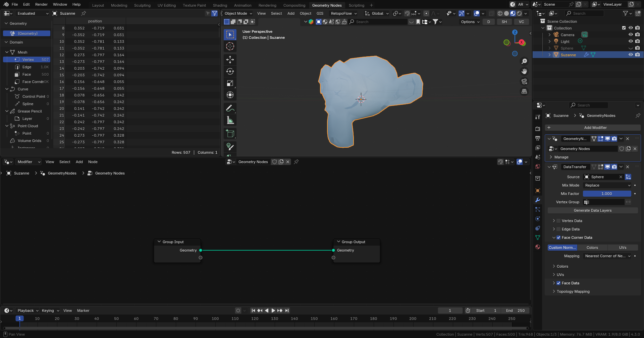Expand the Manage section
The width and height of the screenshot is (644, 338).
[561, 157]
